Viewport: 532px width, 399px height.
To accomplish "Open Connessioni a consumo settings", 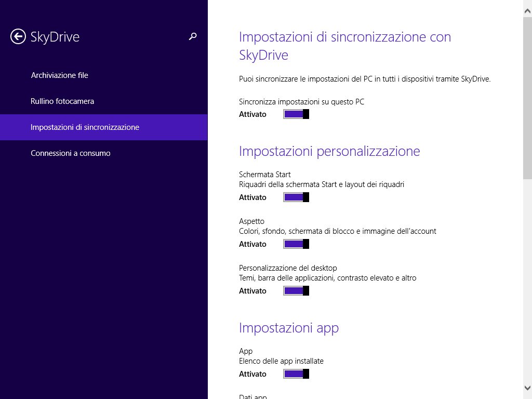I will [x=71, y=153].
